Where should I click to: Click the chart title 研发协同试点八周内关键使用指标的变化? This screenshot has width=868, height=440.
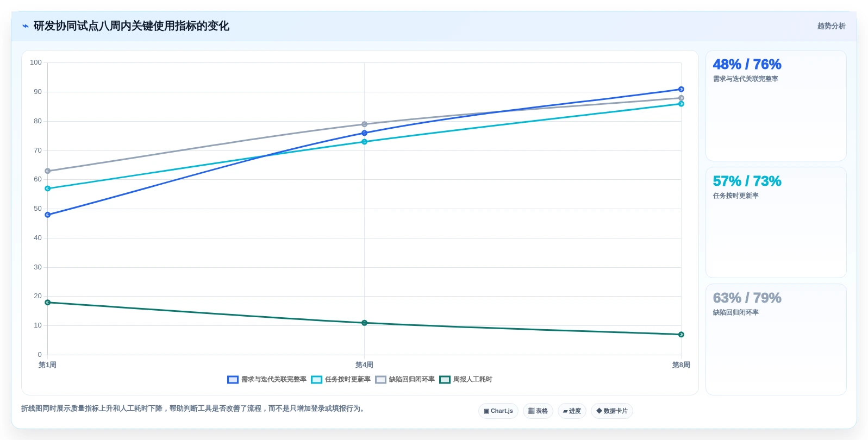click(x=131, y=26)
